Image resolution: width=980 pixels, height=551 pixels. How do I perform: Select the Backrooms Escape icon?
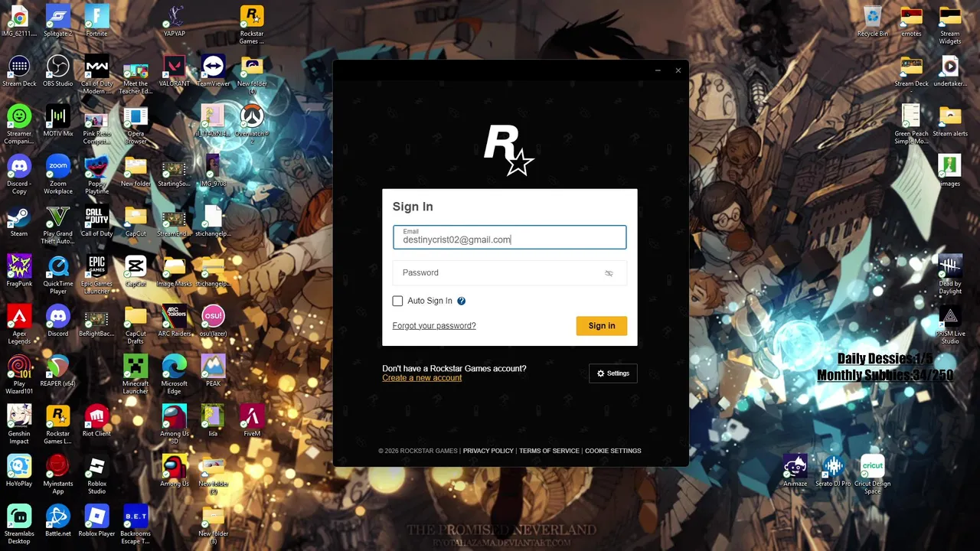[136, 525]
